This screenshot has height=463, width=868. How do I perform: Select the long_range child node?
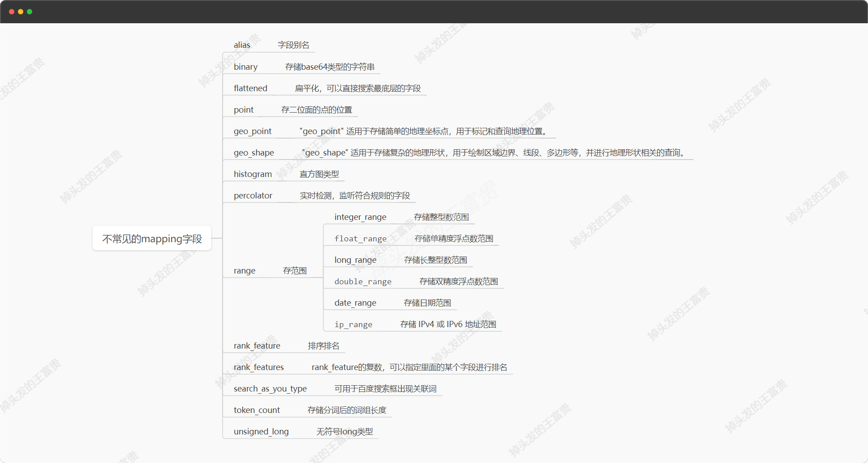pyautogui.click(x=355, y=260)
